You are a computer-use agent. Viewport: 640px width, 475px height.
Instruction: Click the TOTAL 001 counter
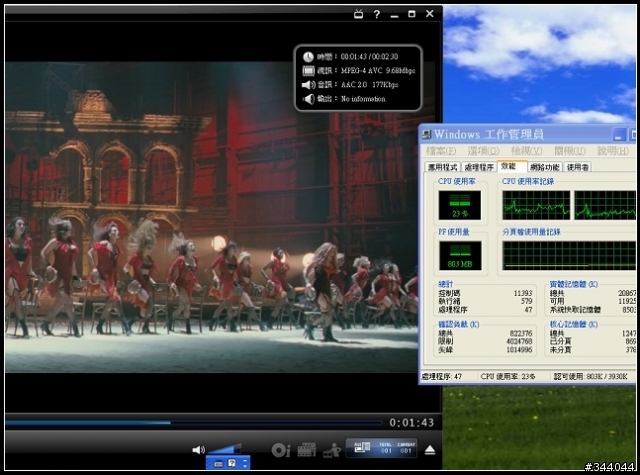[x=386, y=448]
